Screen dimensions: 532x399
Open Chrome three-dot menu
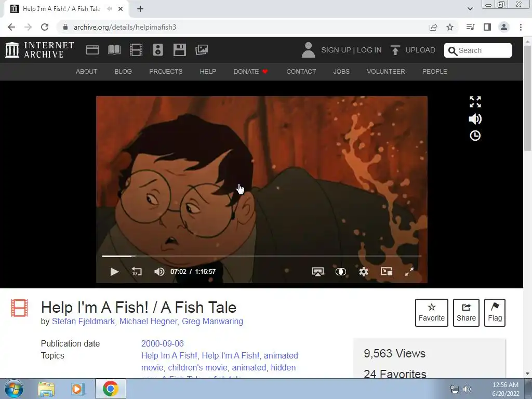[x=521, y=27]
